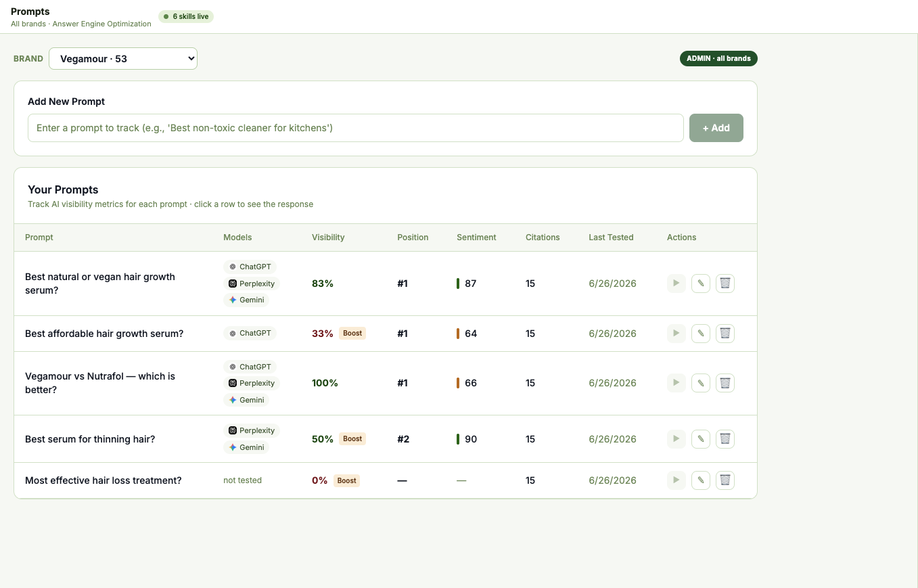Click Perplexity chip in 'Vegamour vs Nutrafol' row
The width and height of the screenshot is (918, 588).
point(252,383)
